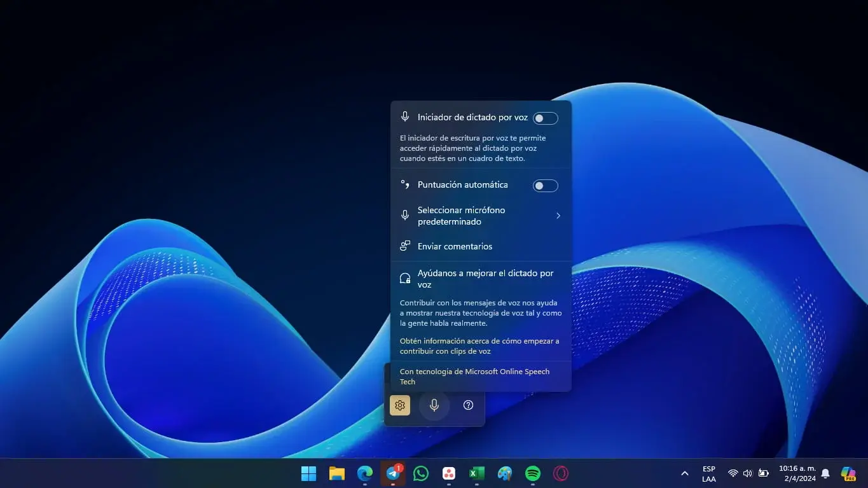Click the microphone button to start dictation
The image size is (868, 488).
coord(434,405)
